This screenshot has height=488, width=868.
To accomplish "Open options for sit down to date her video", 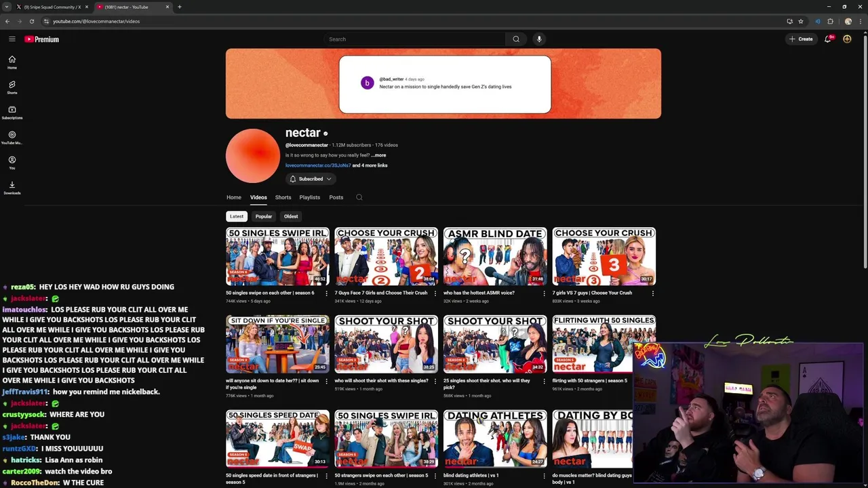I will coord(326,381).
